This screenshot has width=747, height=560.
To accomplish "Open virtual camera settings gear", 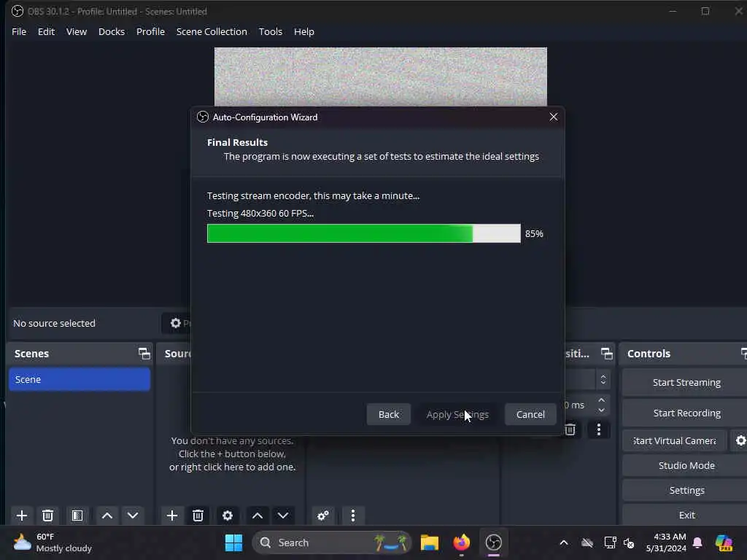I will tap(740, 440).
